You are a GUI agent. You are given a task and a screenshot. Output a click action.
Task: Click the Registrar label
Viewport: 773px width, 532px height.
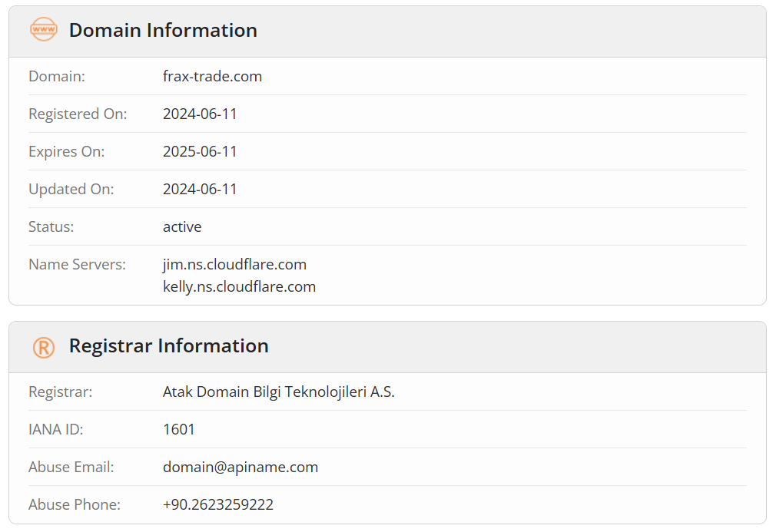pos(61,392)
